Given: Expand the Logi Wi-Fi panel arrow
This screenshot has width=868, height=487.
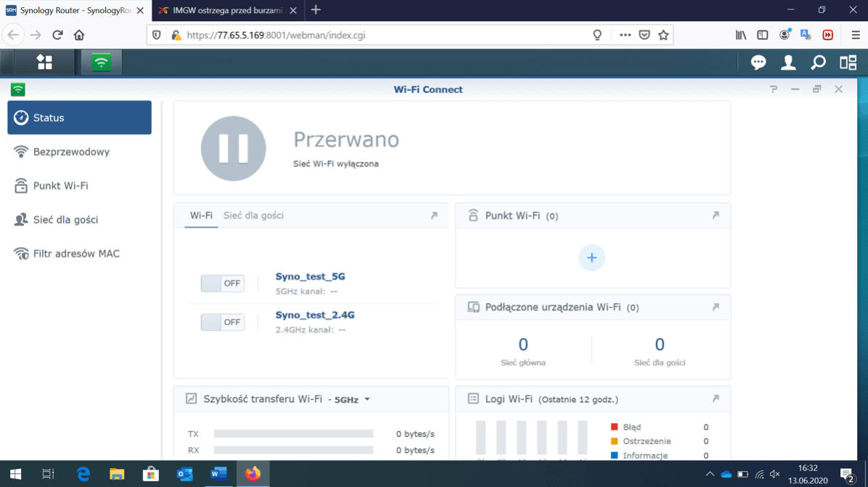Looking at the screenshot, I should pyautogui.click(x=715, y=399).
